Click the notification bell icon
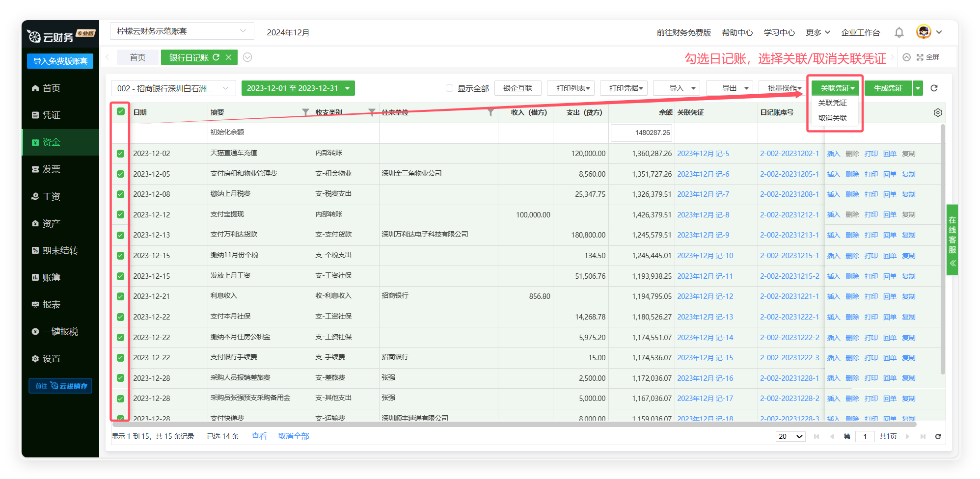Image resolution: width=980 pixels, height=479 pixels. tap(899, 32)
